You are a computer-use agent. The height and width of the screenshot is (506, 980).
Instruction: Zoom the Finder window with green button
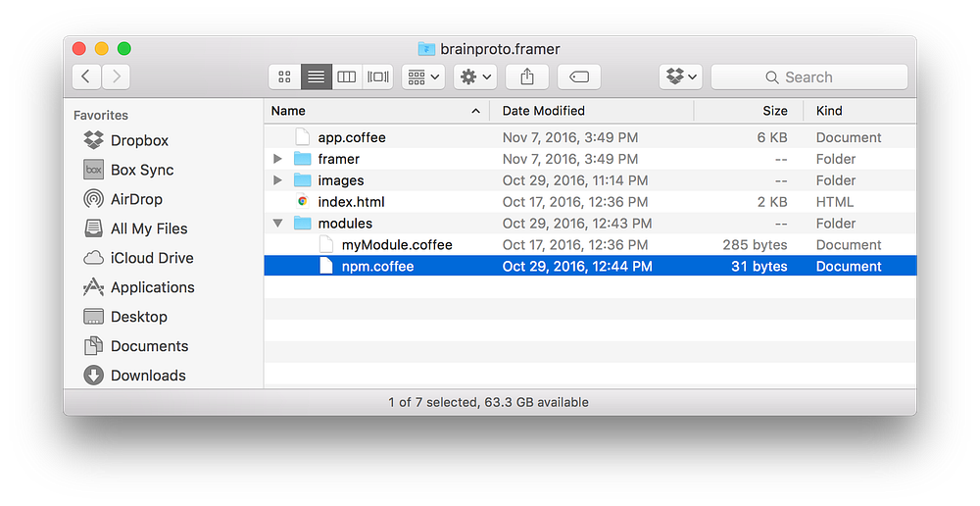[123, 48]
